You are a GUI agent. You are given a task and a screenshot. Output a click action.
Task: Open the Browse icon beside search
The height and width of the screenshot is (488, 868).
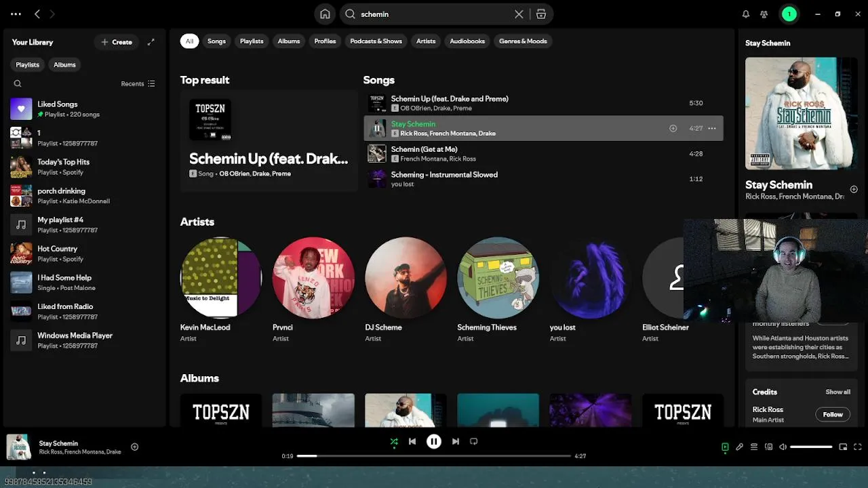click(x=540, y=14)
